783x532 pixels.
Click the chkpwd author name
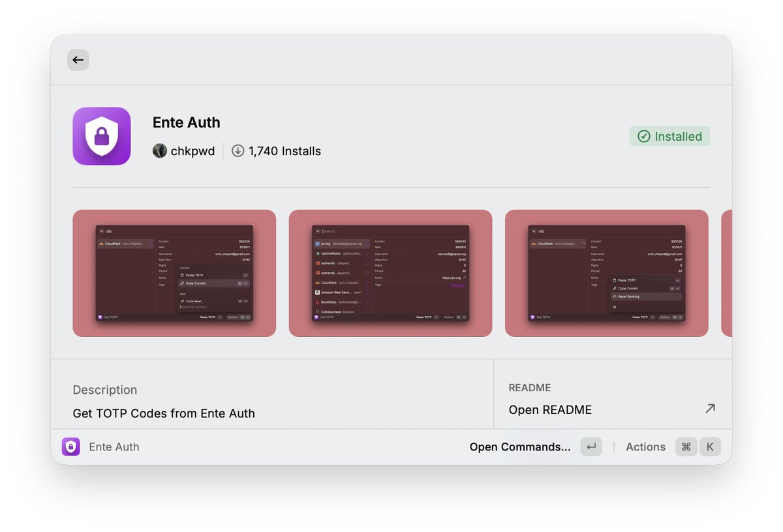coord(192,151)
